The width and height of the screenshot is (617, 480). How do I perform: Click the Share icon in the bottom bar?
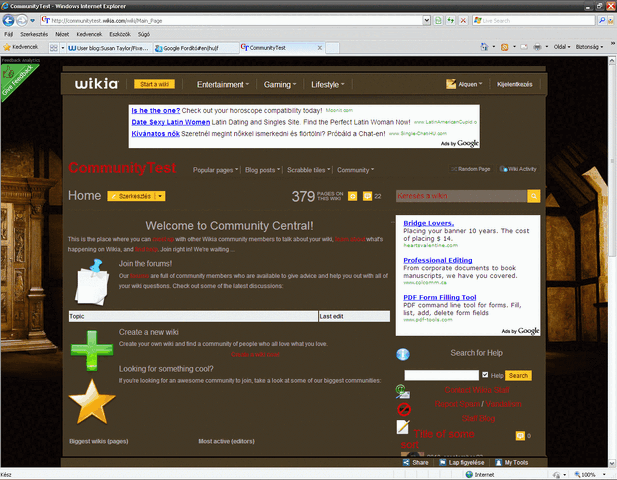[406, 463]
